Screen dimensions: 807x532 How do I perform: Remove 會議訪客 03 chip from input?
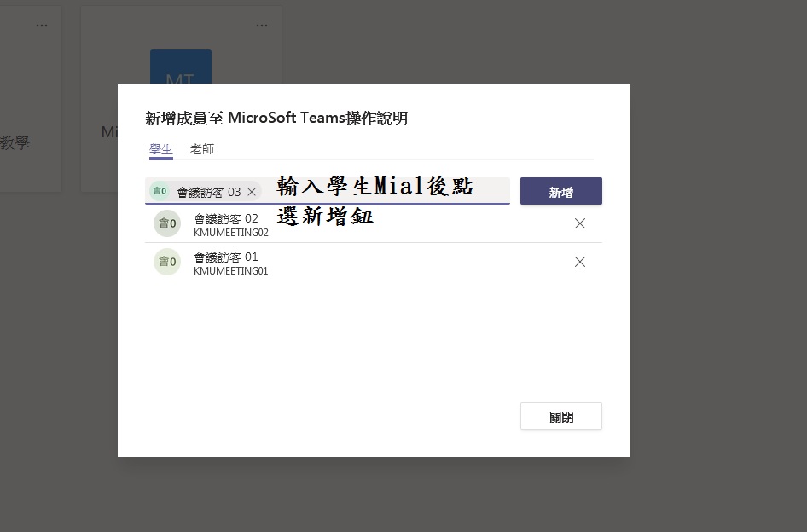point(252,192)
